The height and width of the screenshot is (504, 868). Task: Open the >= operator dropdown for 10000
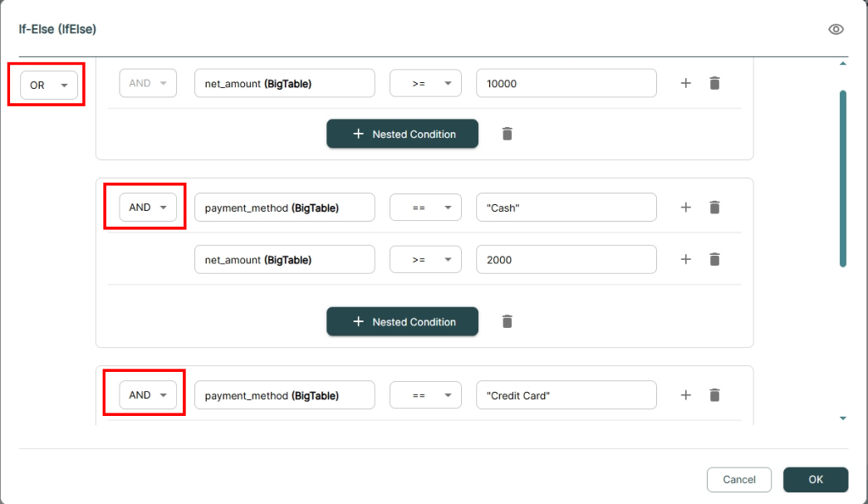(x=426, y=83)
